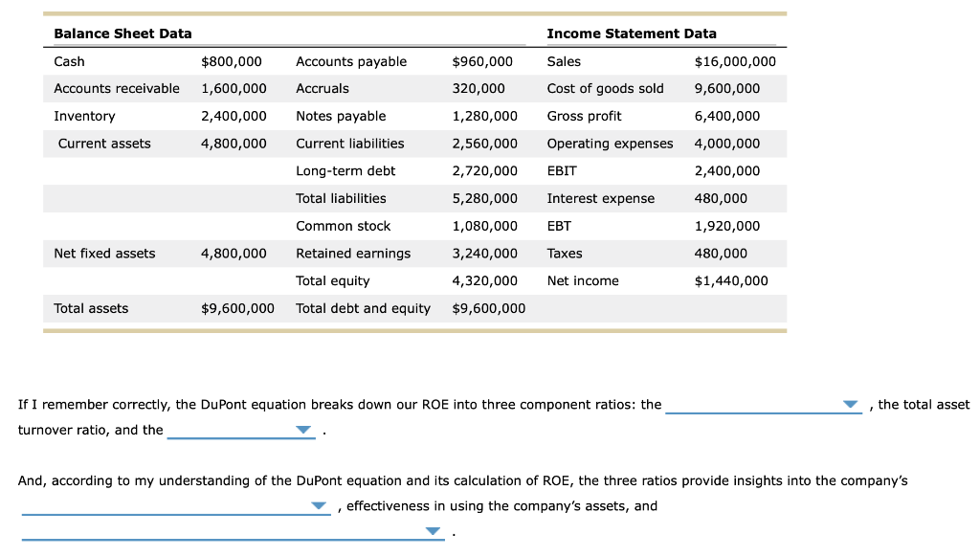Viewport: 980px width, 557px height.
Task: Select the 'Income Statement Data' heading
Action: pyautogui.click(x=632, y=33)
